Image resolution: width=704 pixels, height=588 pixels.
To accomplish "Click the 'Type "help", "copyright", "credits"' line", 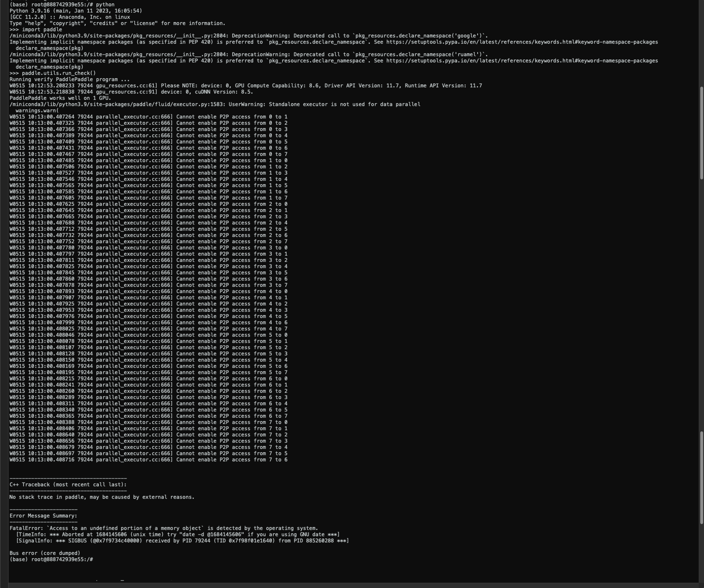I will point(117,23).
